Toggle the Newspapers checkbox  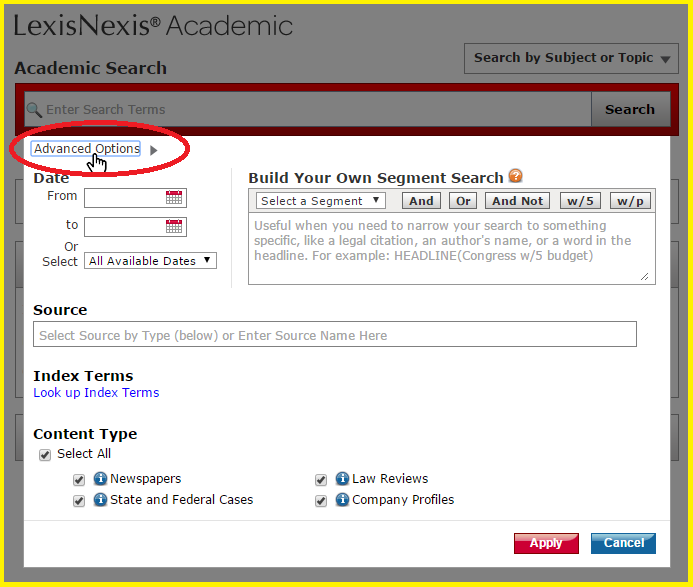[79, 480]
